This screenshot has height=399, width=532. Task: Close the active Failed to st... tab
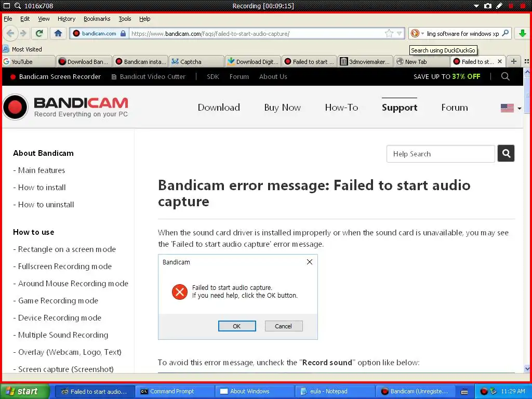[x=499, y=61]
